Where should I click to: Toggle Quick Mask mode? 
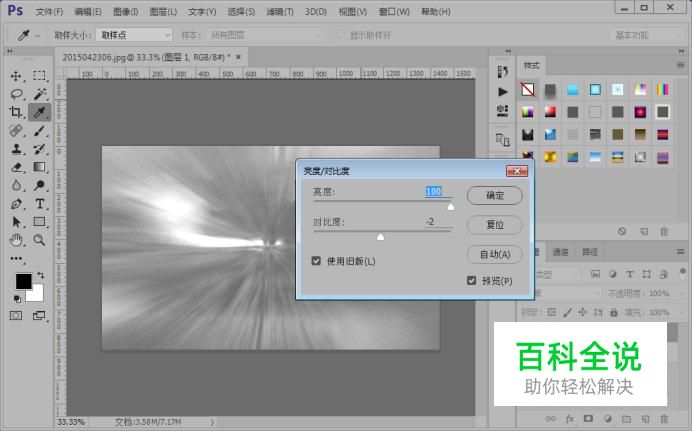[16, 315]
